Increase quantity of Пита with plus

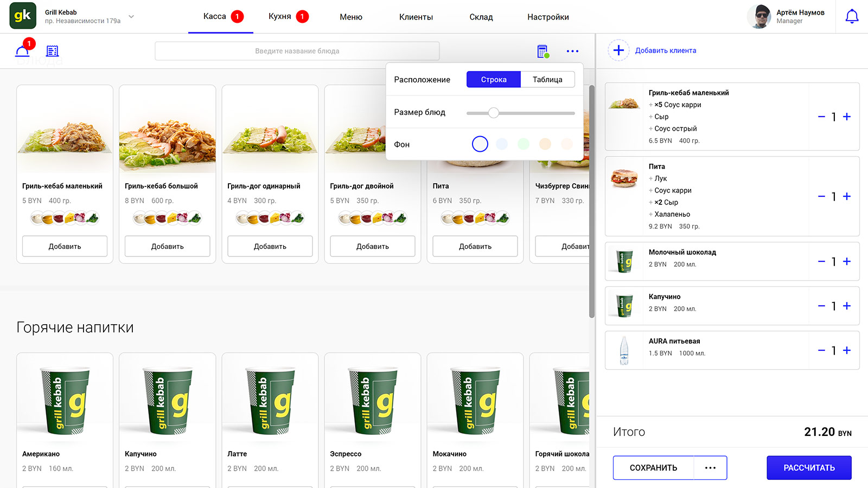(847, 196)
